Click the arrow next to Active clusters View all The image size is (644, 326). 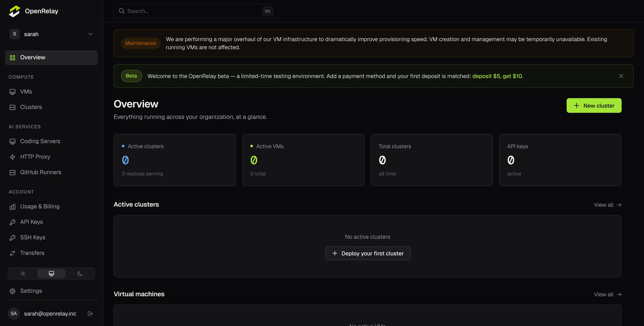tap(619, 205)
